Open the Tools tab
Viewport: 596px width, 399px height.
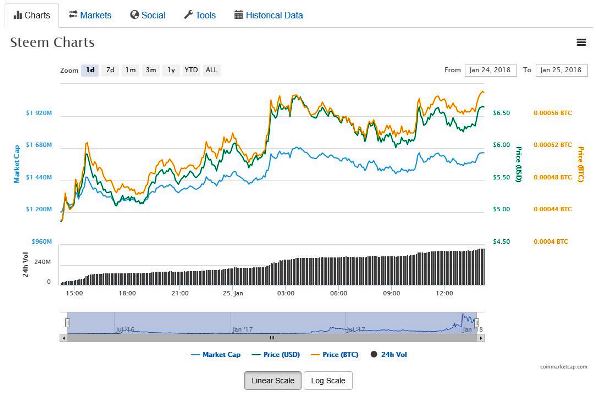click(x=200, y=15)
